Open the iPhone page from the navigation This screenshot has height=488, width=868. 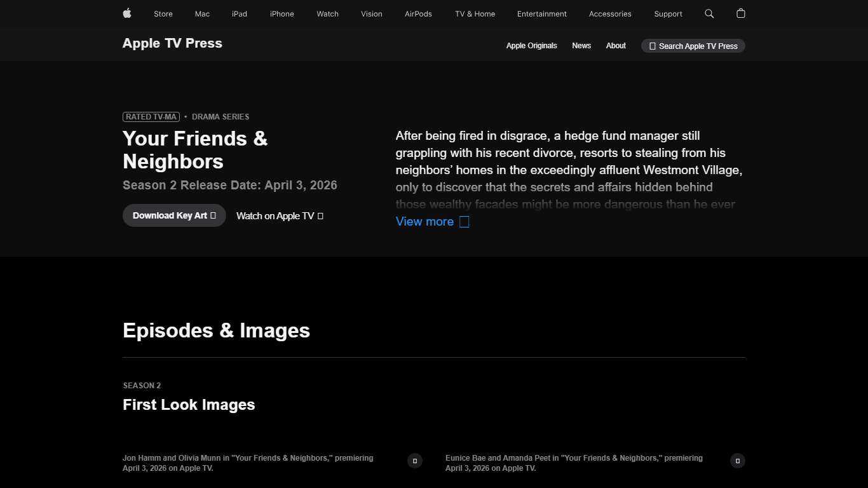(281, 13)
